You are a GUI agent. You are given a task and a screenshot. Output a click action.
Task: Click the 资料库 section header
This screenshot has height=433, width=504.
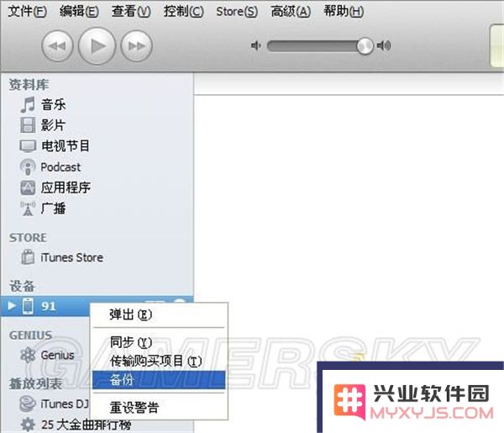[x=29, y=85]
